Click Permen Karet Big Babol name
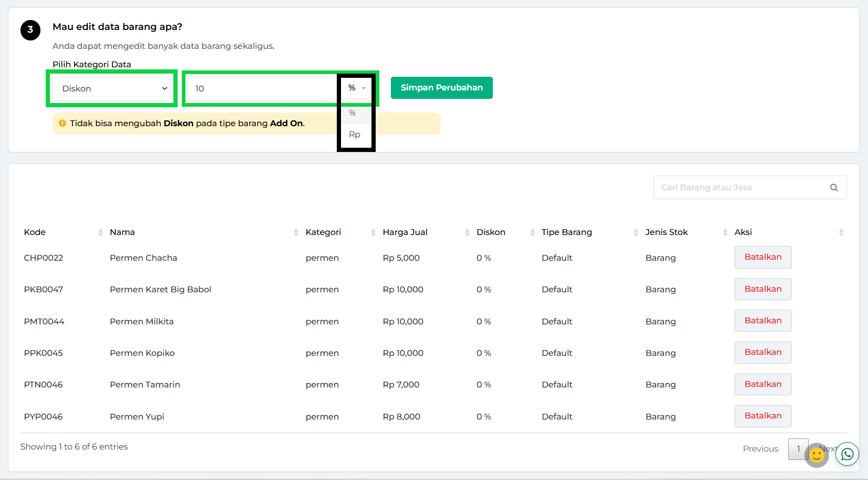The image size is (868, 480). [160, 290]
